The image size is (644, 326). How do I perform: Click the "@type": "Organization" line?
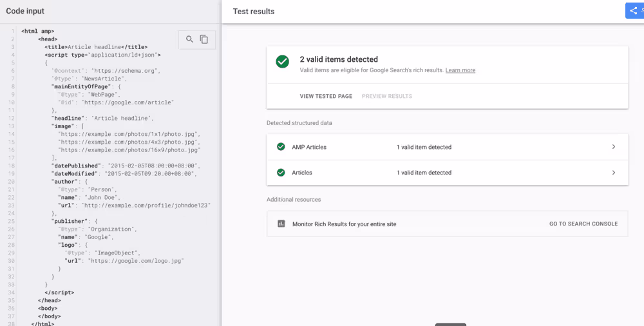[97, 229]
